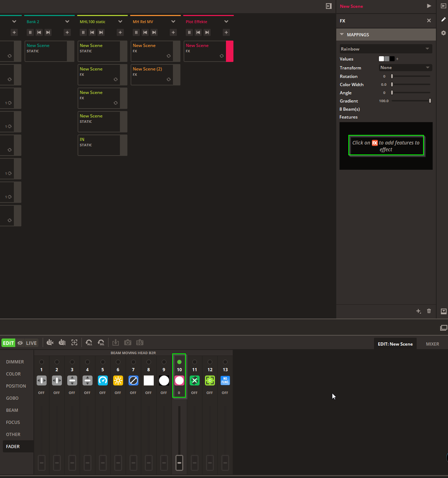The image size is (448, 478).
Task: Open the COLOR category tab
Action: point(14,374)
